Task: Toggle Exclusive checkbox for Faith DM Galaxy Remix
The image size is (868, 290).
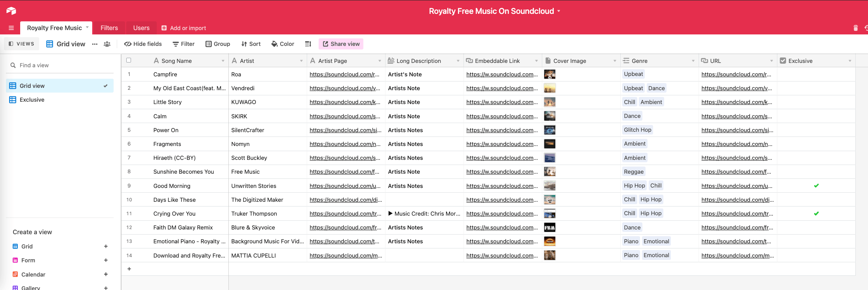Action: pos(816,227)
